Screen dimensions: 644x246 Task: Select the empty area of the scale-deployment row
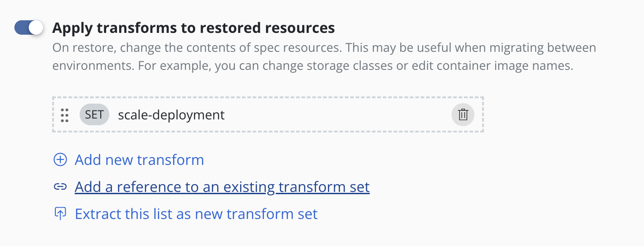tap(337, 115)
